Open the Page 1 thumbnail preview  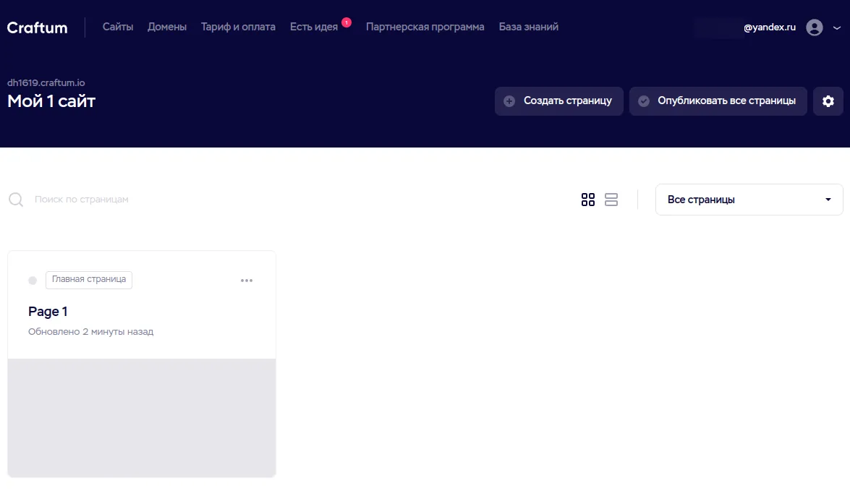point(142,417)
